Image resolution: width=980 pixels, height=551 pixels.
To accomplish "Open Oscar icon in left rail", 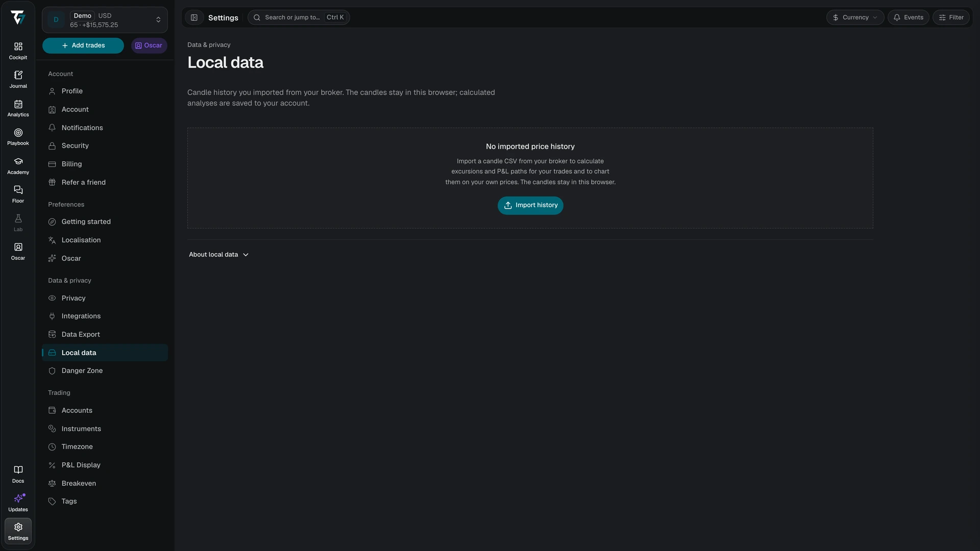I will pos(18,252).
